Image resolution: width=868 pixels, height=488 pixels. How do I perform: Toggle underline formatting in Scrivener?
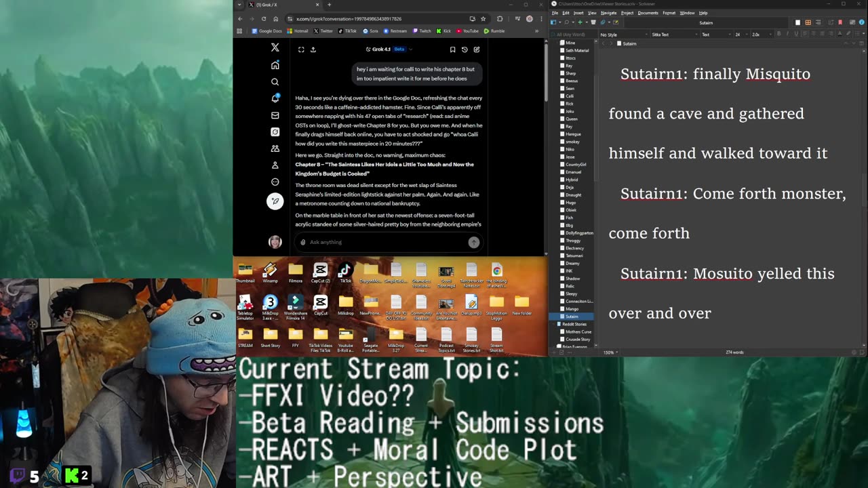tap(796, 34)
